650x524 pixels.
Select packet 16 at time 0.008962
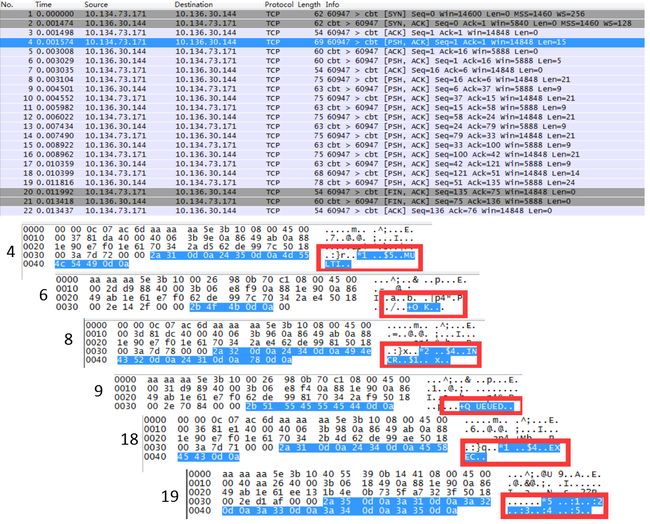(x=322, y=154)
